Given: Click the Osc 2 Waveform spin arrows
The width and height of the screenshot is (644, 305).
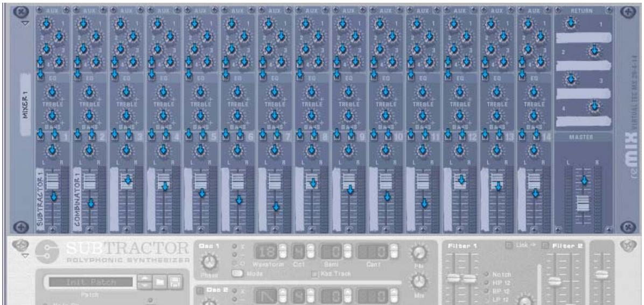Looking at the screenshot, I should point(283,295).
